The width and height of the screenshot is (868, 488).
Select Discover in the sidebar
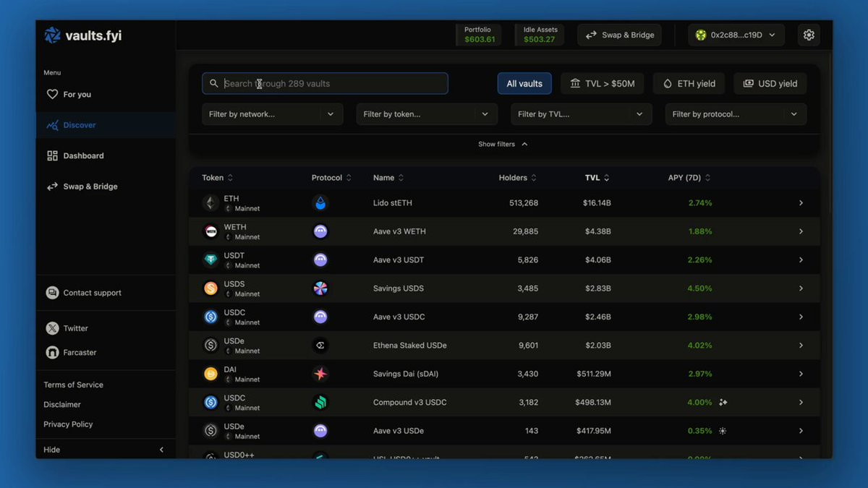(106, 125)
